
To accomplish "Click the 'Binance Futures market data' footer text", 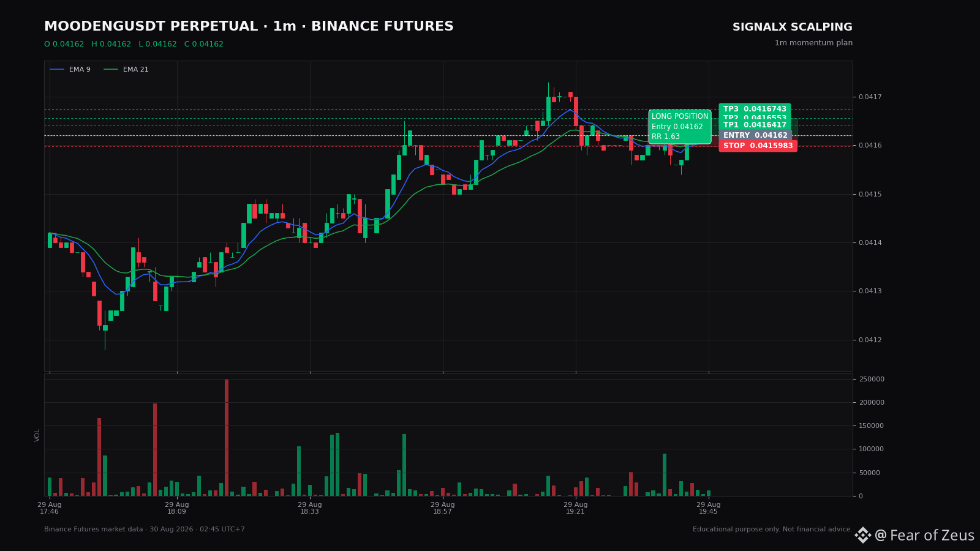I will [x=145, y=529].
